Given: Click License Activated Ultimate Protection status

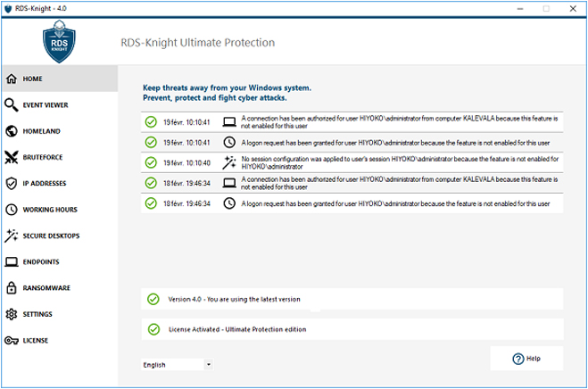Looking at the screenshot, I should 352,329.
